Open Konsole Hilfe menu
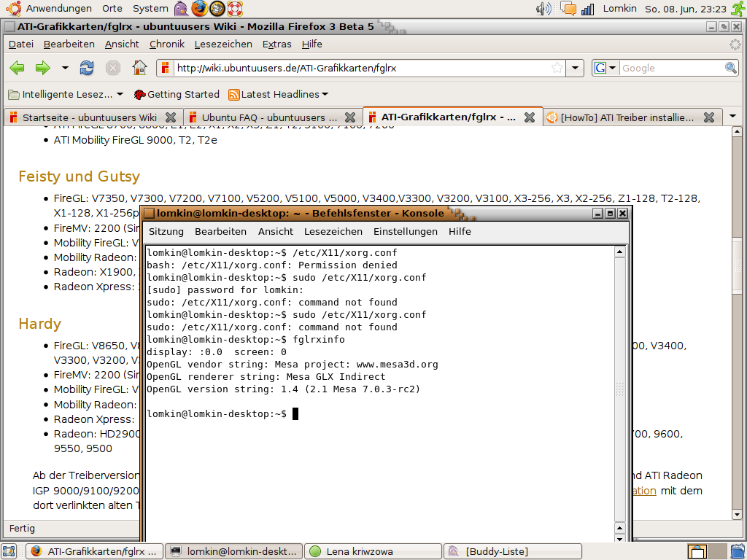 (460, 232)
